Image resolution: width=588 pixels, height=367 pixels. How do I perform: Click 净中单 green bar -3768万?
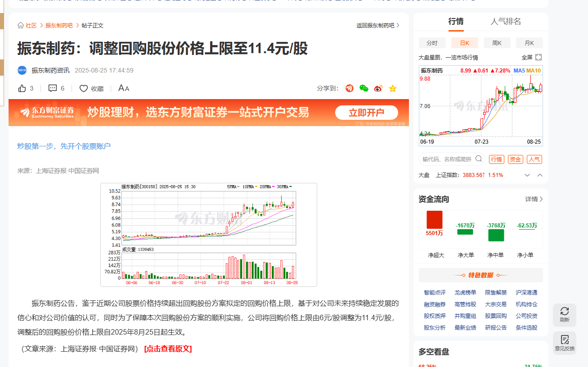pos(496,235)
